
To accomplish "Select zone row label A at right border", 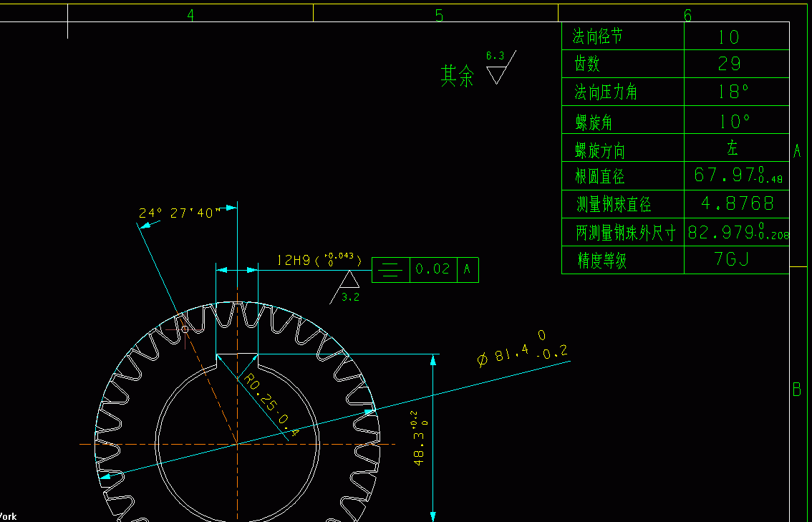I will (x=797, y=150).
